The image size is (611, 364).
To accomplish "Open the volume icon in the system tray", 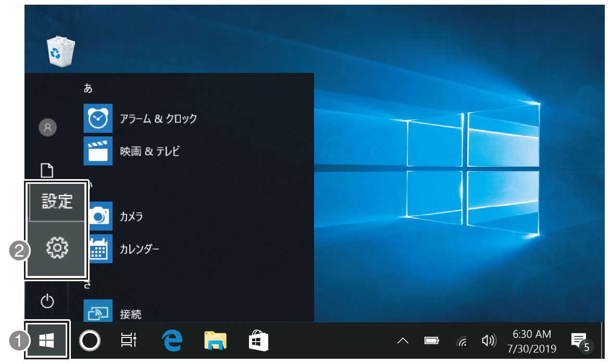I will coord(489,341).
